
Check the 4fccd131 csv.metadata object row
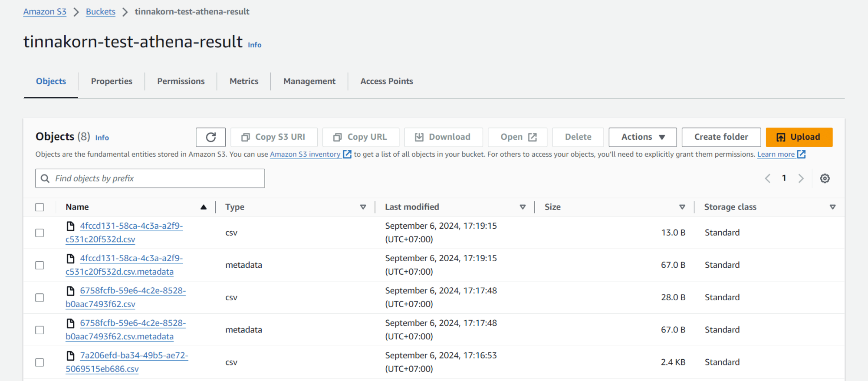pos(39,265)
